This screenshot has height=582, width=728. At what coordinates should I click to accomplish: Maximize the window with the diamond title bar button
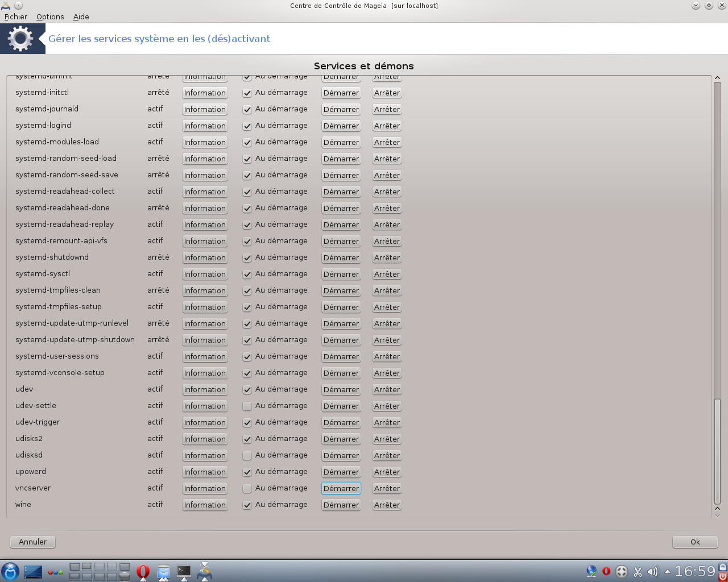[709, 6]
